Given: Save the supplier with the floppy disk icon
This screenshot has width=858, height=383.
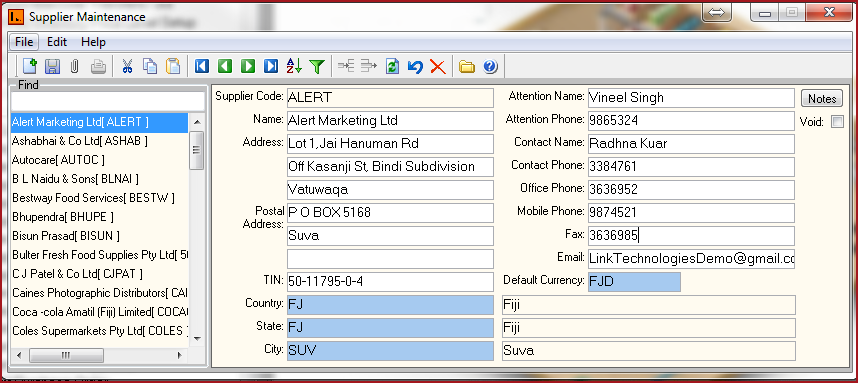Looking at the screenshot, I should tap(52, 67).
